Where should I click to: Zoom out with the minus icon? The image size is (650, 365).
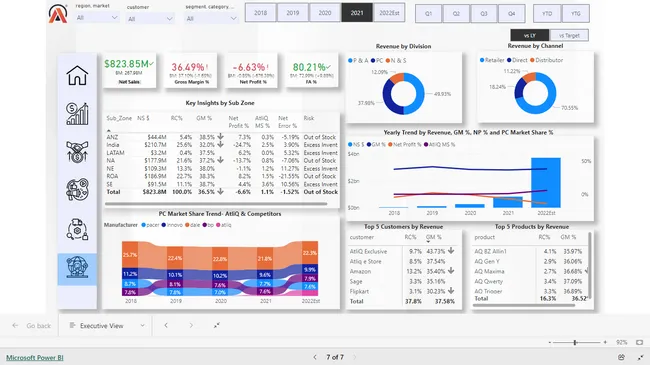(x=550, y=342)
